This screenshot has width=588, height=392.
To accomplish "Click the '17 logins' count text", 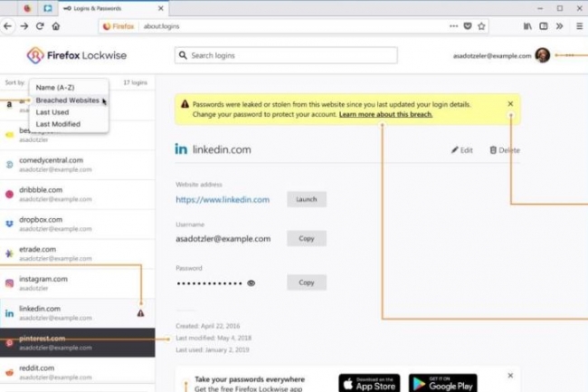I will [x=136, y=82].
